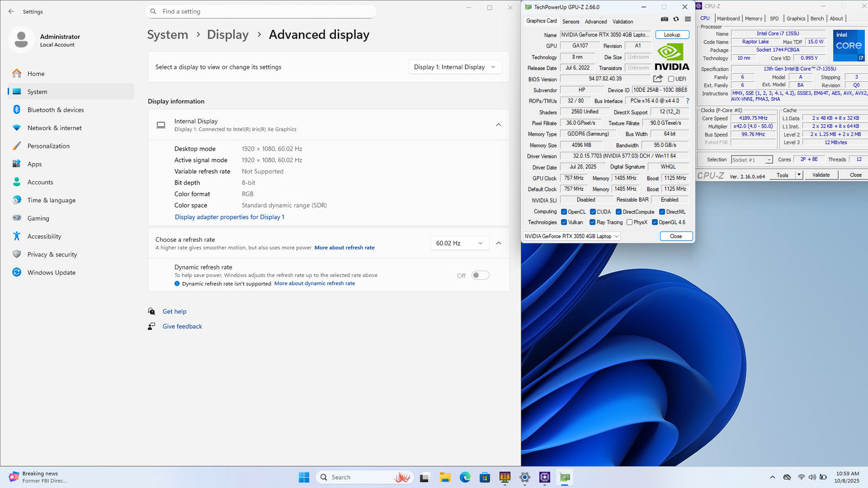Viewport: 868px width, 488px height.
Task: Open Display adapter properties for Display 1
Action: point(229,217)
